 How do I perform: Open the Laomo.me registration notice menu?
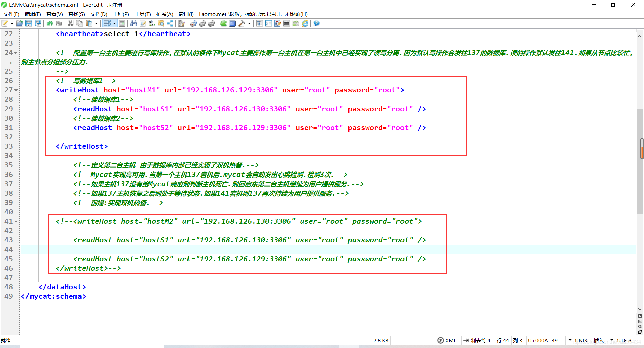253,14
